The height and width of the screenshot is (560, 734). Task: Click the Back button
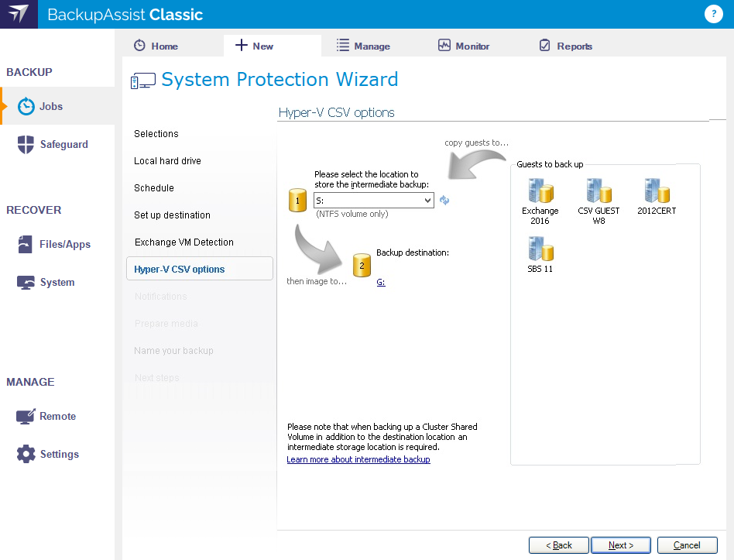click(558, 545)
